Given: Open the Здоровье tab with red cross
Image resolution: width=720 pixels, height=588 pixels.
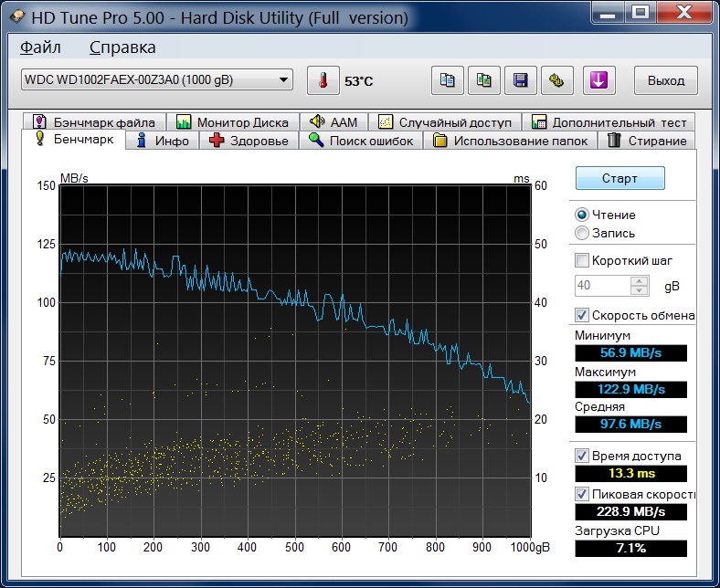Looking at the screenshot, I should 249,141.
